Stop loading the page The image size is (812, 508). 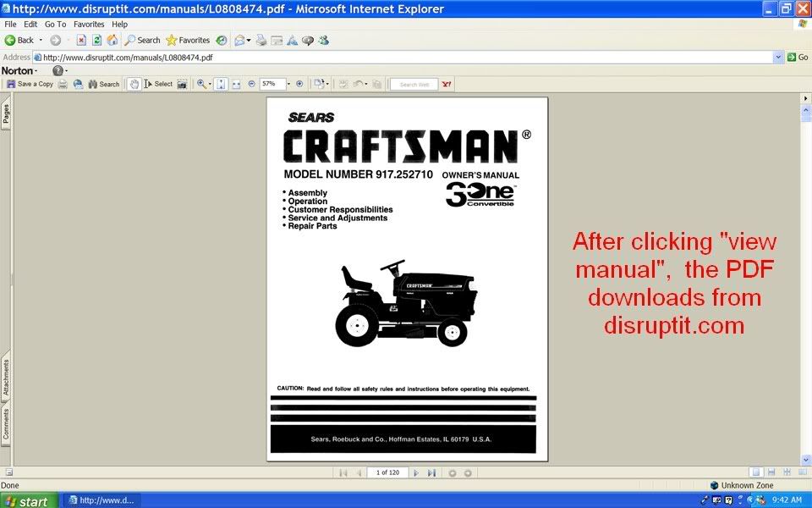point(81,40)
